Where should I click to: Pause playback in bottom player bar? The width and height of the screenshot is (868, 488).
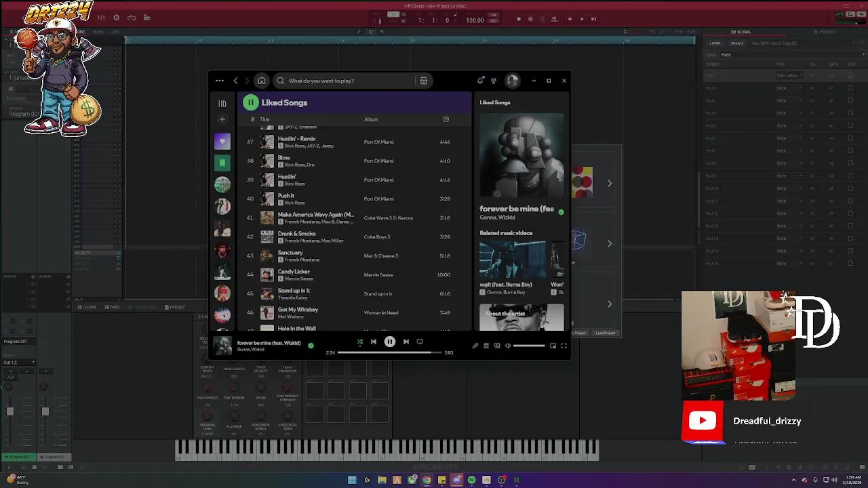tap(390, 342)
